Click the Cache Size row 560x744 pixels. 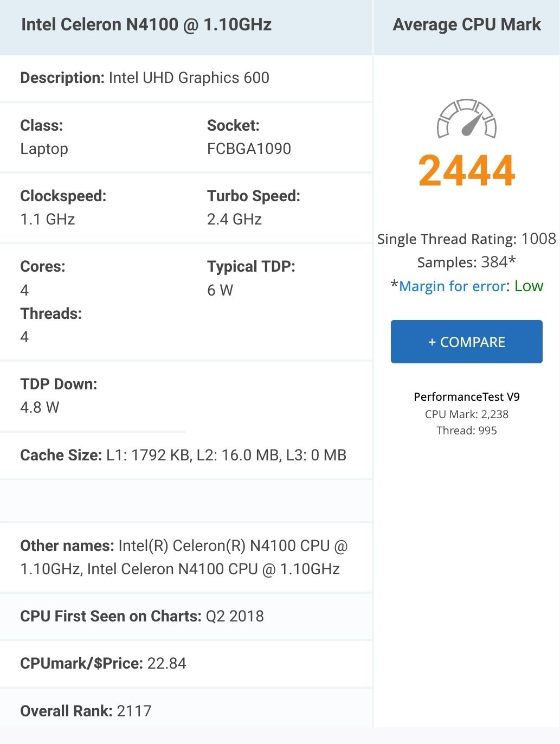click(186, 455)
